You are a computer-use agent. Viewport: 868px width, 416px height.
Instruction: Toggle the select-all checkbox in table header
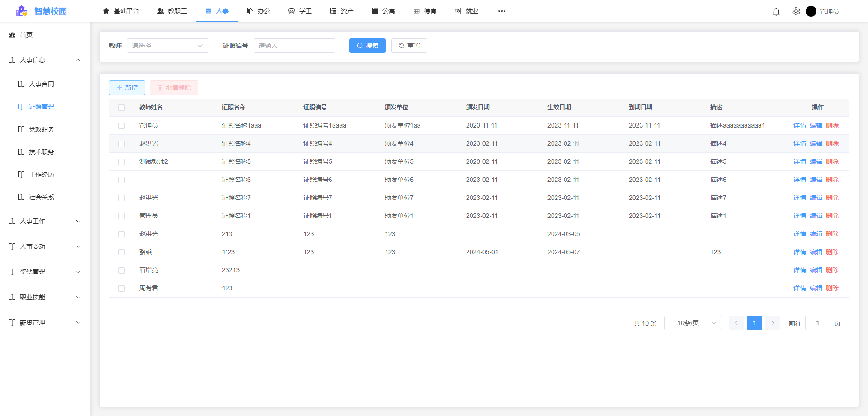click(122, 108)
